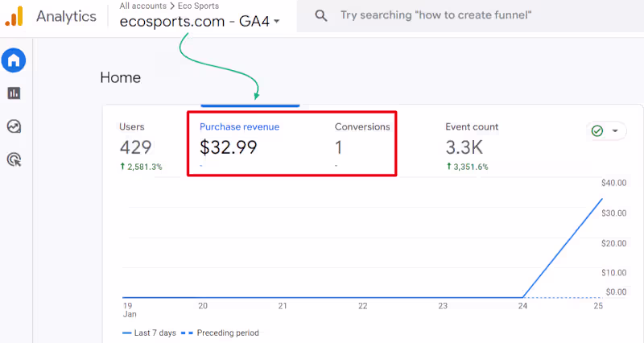Click in the search input field
This screenshot has height=343, width=644.
451,16
